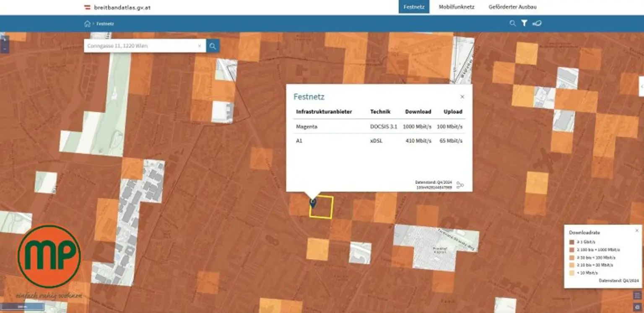
Task: Expand the side panel arrow at right edge
Action: [x=641, y=86]
